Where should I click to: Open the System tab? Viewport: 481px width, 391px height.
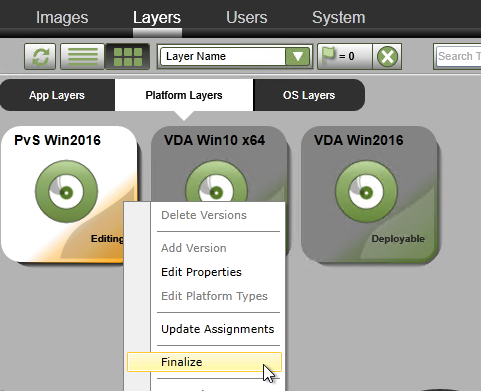click(x=338, y=18)
